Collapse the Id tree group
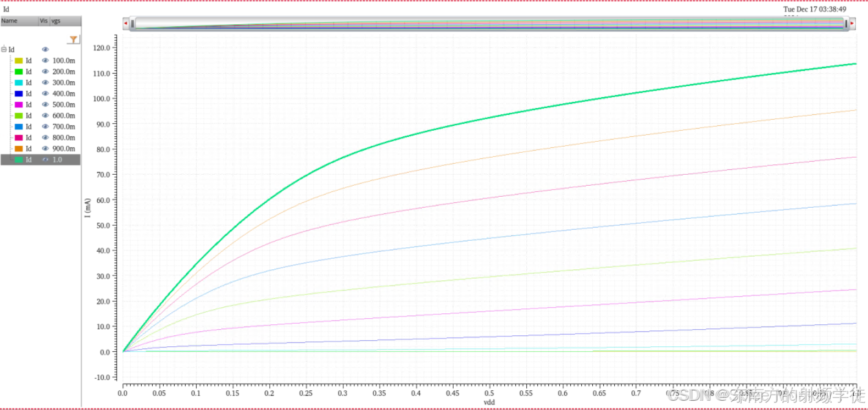 tap(4, 49)
